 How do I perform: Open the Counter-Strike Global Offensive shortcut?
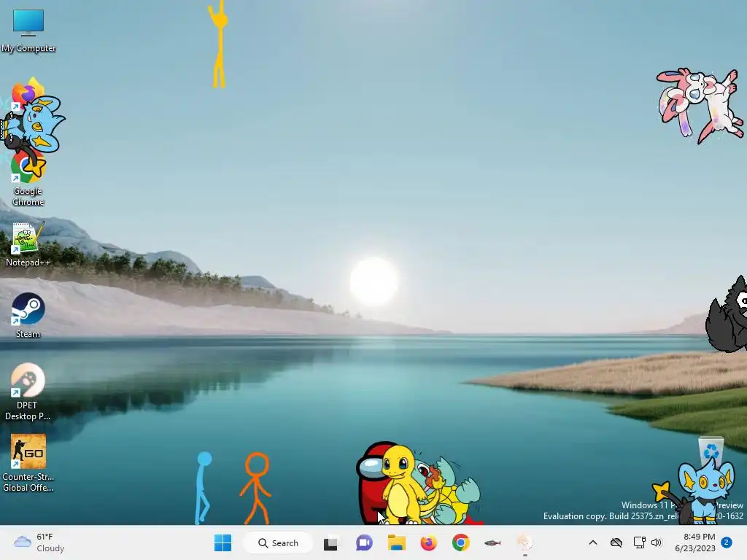[28, 463]
